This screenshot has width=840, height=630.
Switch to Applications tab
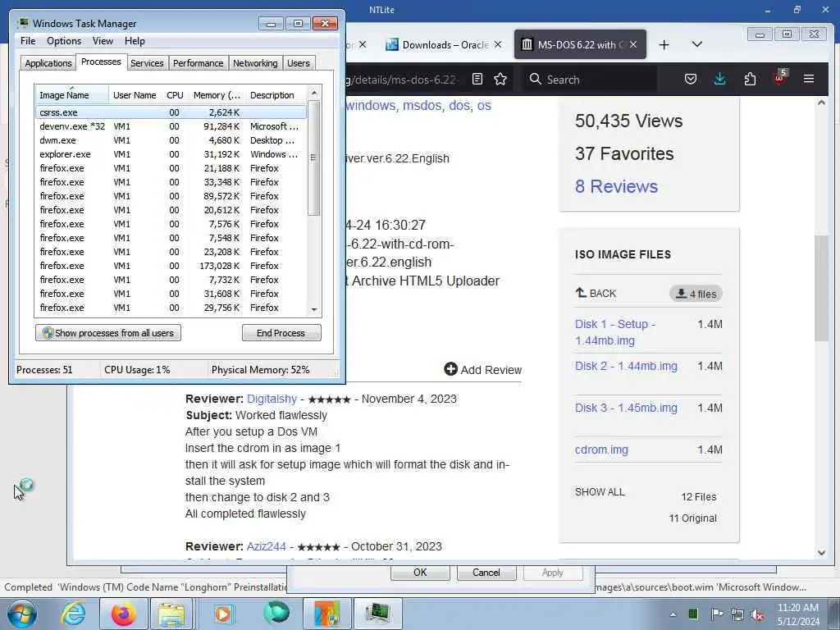pos(48,63)
